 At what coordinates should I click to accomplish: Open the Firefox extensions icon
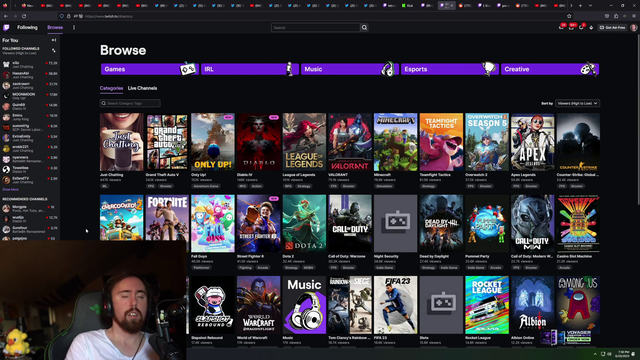[x=616, y=16]
